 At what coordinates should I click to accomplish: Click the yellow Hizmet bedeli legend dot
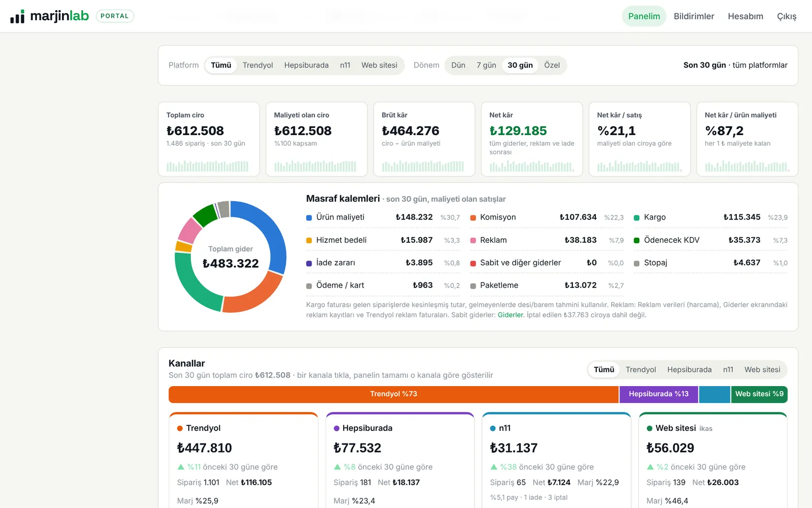point(309,241)
